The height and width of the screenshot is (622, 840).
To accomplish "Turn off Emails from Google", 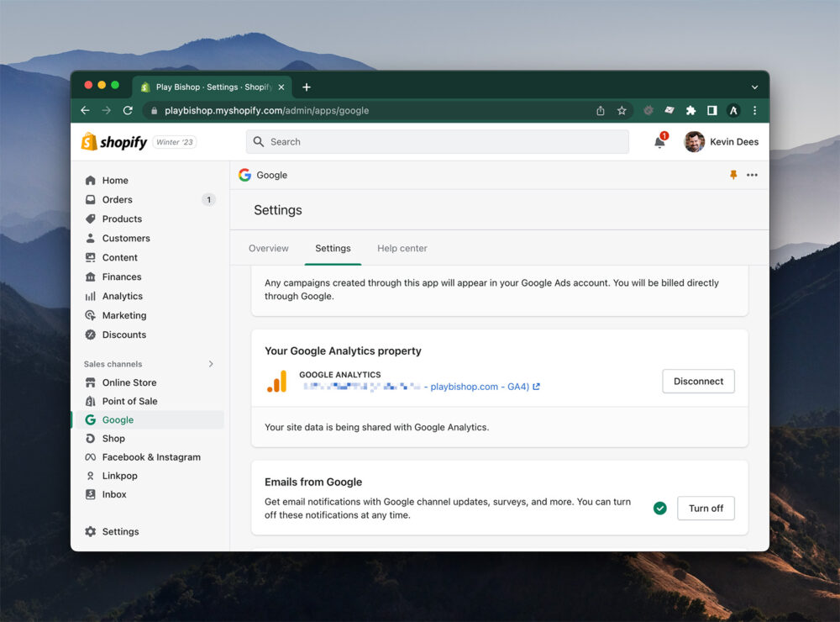I will point(706,509).
